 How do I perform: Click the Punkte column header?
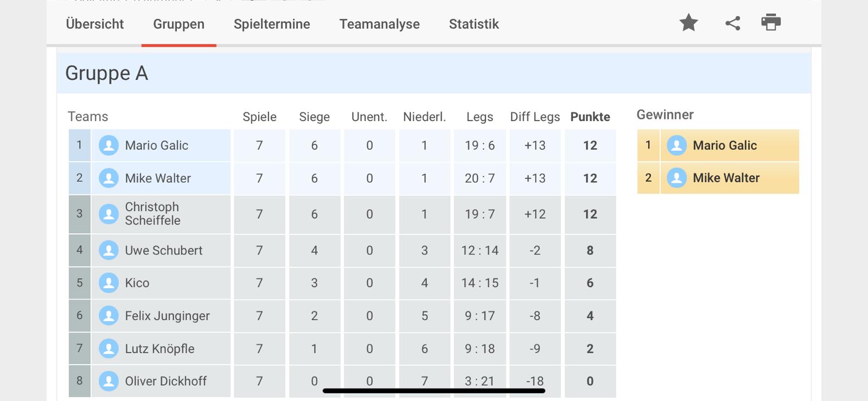tap(590, 117)
